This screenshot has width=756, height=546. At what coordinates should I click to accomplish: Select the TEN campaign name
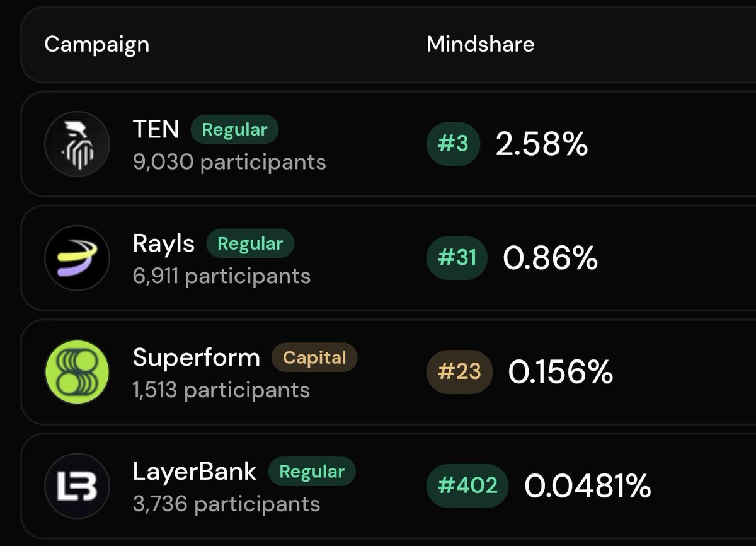point(156,129)
